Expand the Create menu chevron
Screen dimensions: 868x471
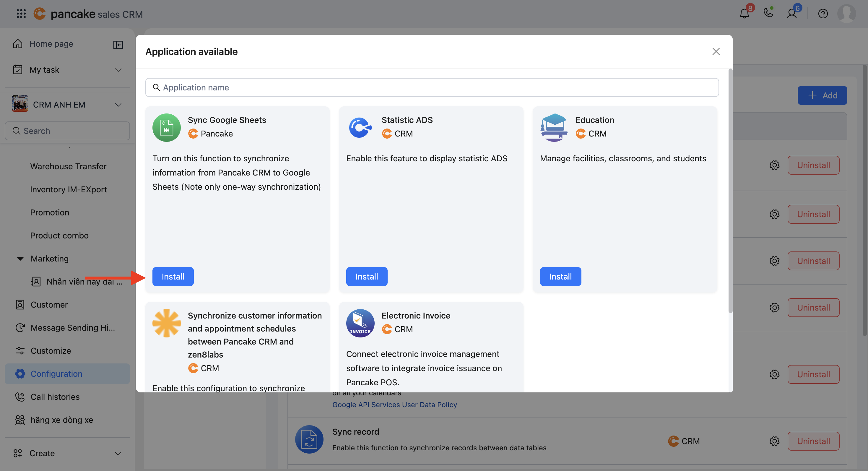click(x=118, y=454)
